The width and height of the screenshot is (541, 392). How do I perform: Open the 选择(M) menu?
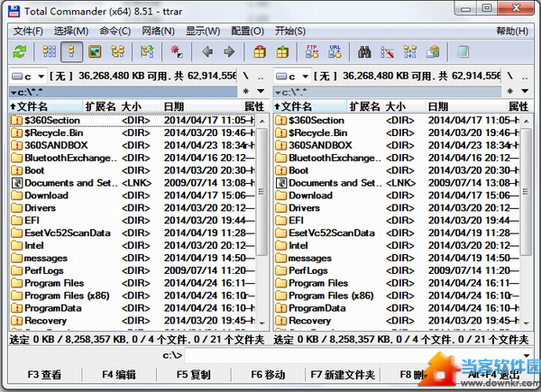[x=71, y=31]
